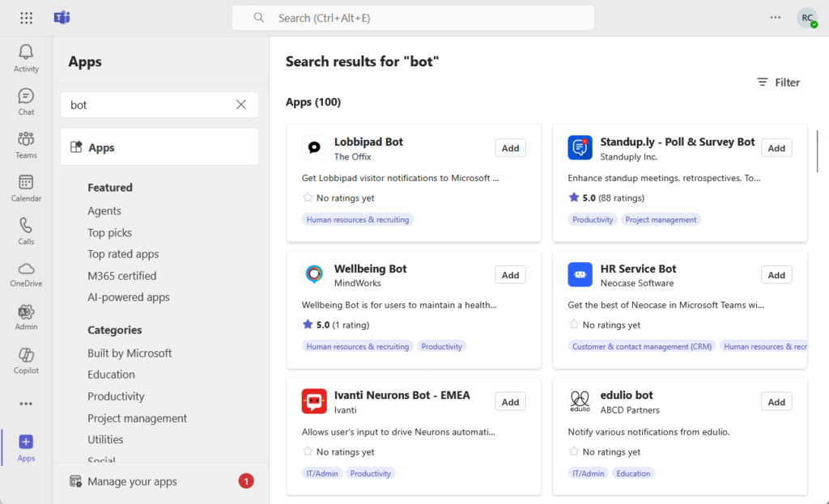Open the Filter options
829x504 pixels.
tap(778, 83)
